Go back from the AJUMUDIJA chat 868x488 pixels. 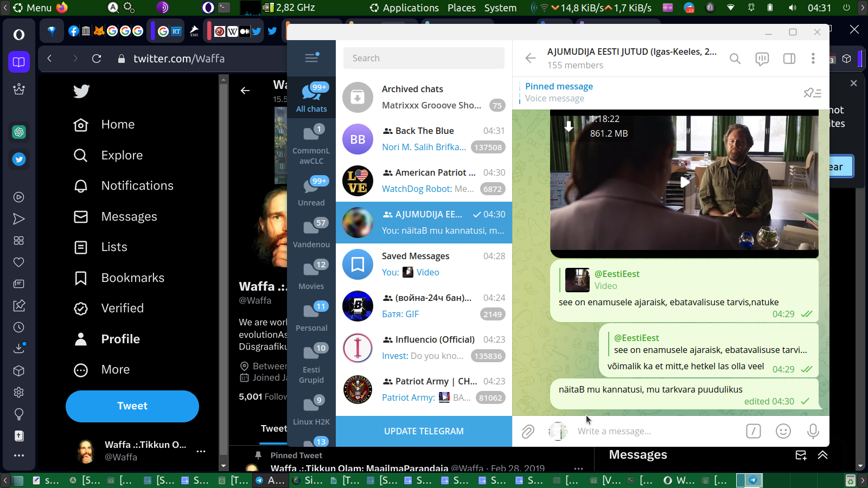coord(531,58)
